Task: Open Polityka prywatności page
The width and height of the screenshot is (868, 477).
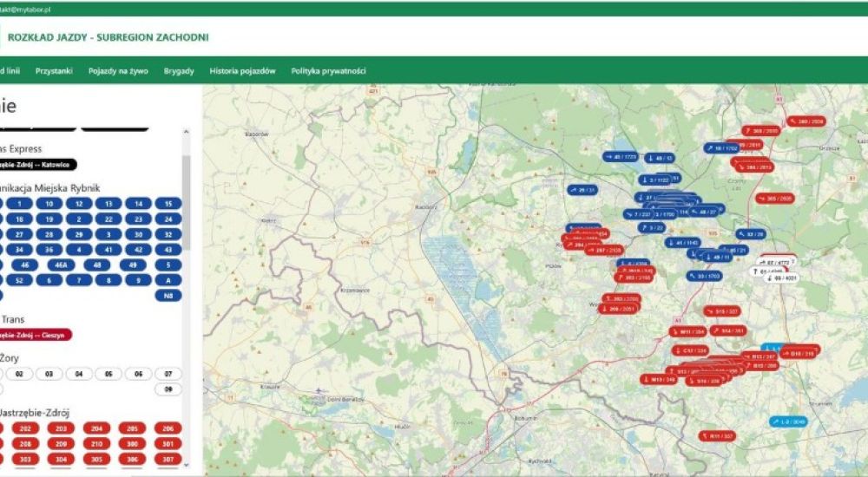Action: 328,71
